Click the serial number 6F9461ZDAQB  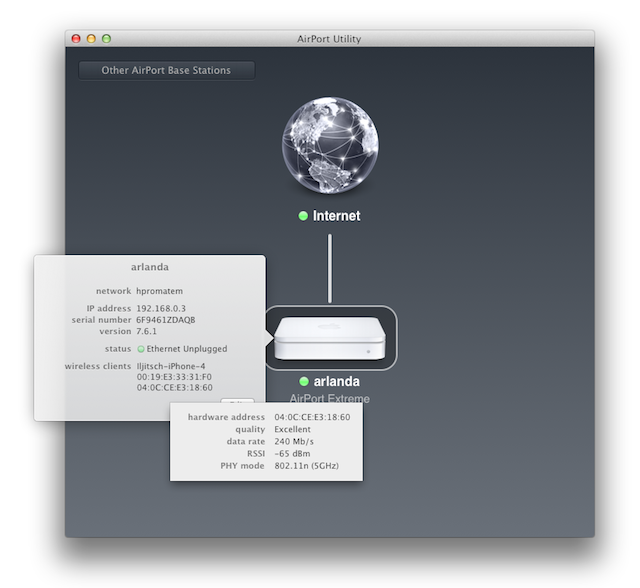165,320
